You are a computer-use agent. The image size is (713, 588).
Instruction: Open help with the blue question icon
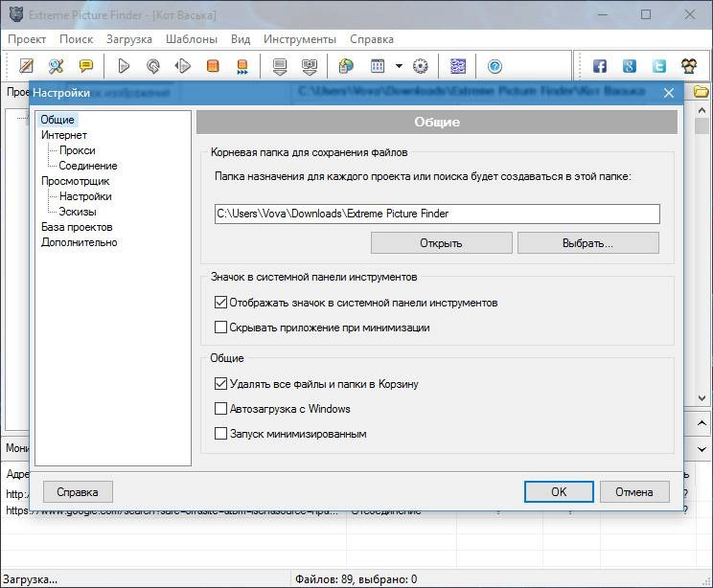[494, 66]
